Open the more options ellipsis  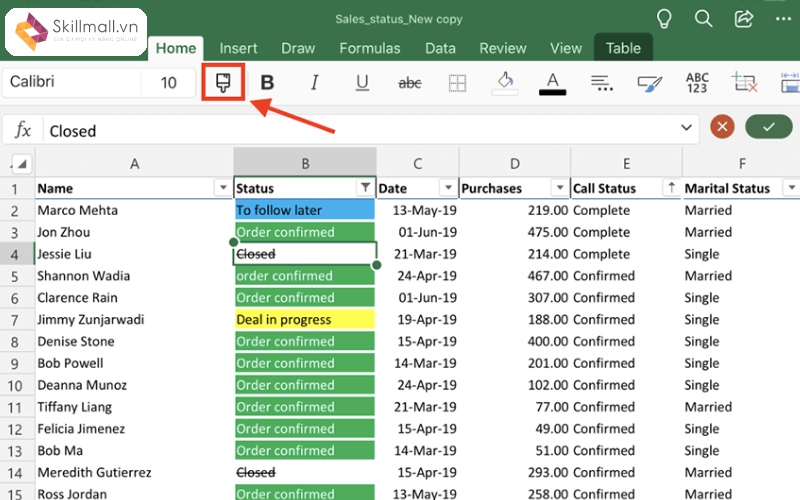[783, 19]
